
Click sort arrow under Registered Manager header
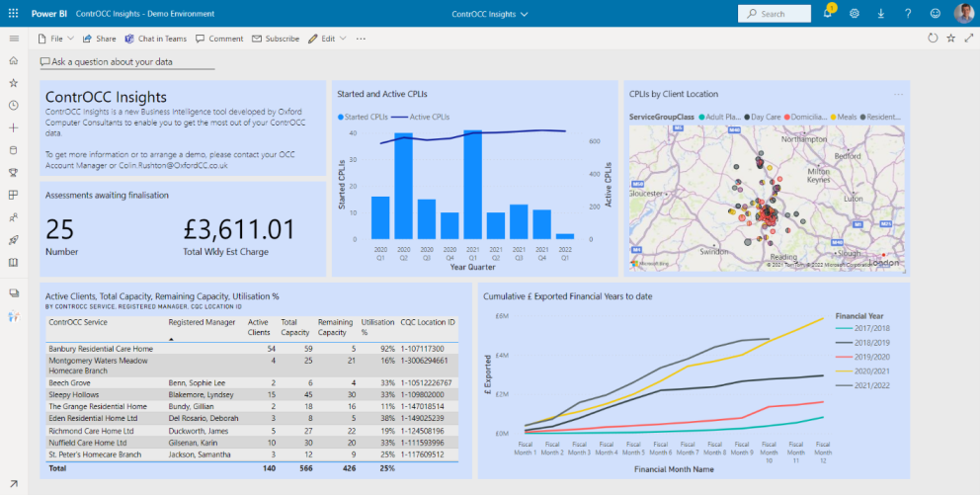coord(172,339)
